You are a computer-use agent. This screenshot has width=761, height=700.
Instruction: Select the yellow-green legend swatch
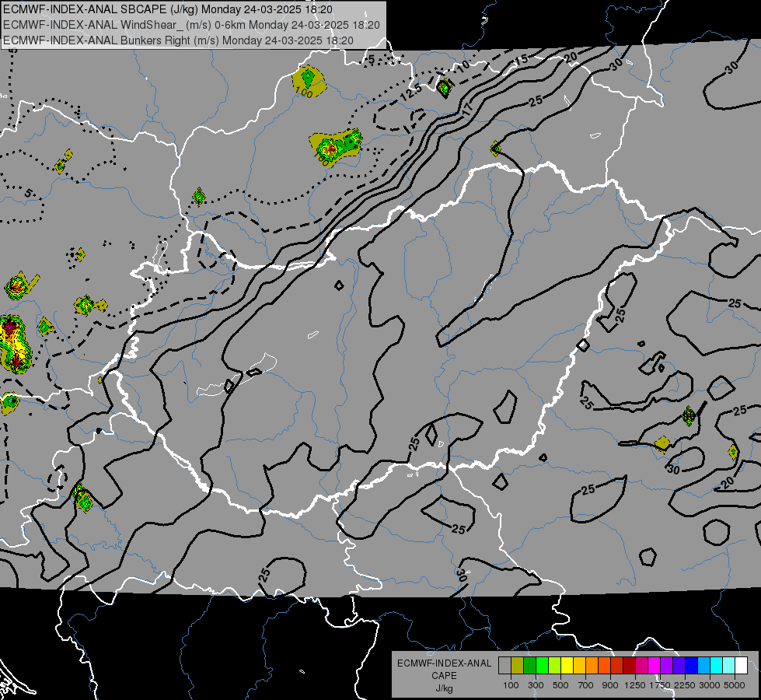(x=555, y=666)
